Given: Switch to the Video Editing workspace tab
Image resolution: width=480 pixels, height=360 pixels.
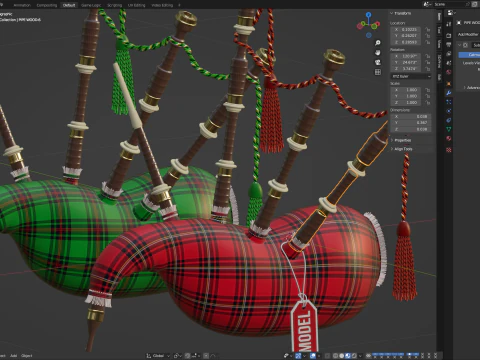Looking at the screenshot, I should (x=162, y=5).
